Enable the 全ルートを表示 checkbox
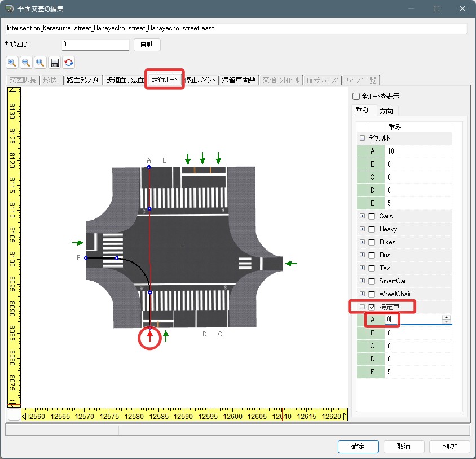 [356, 97]
